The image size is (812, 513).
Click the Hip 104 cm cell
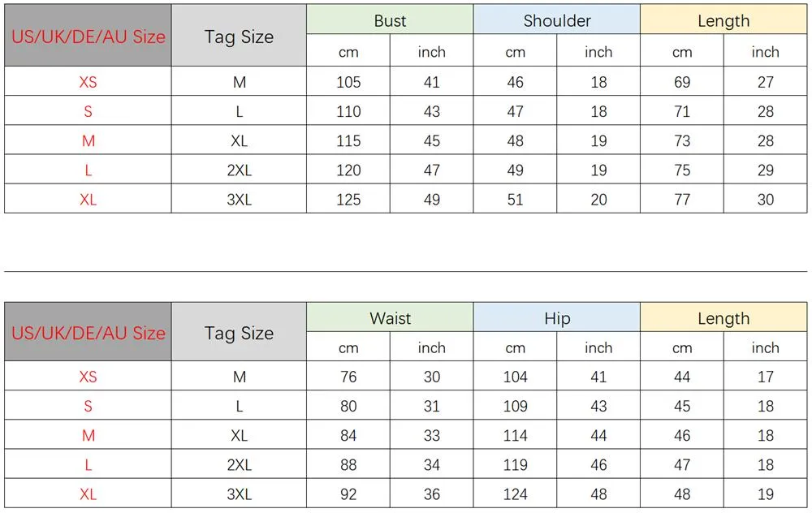tap(515, 376)
